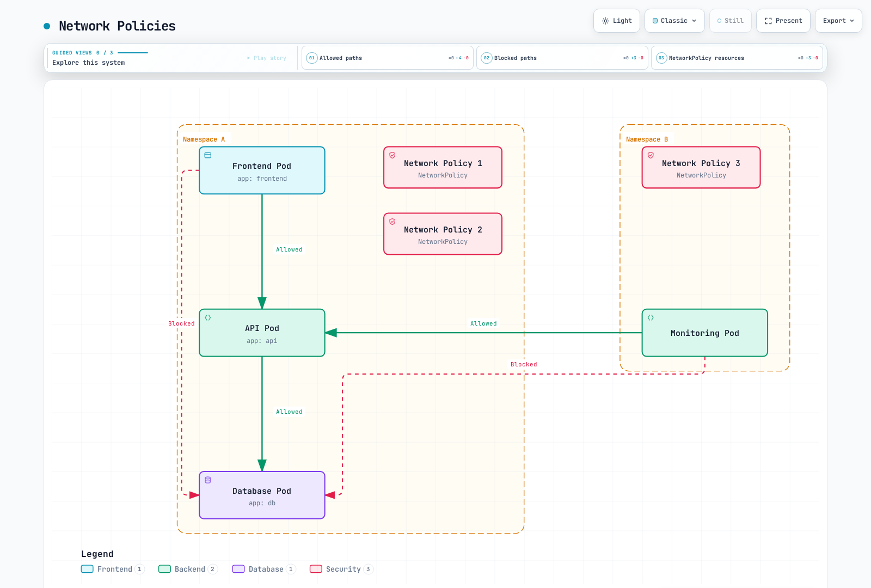This screenshot has height=588, width=871.
Task: Select the NetworkPolicy resources guided view
Action: click(737, 58)
